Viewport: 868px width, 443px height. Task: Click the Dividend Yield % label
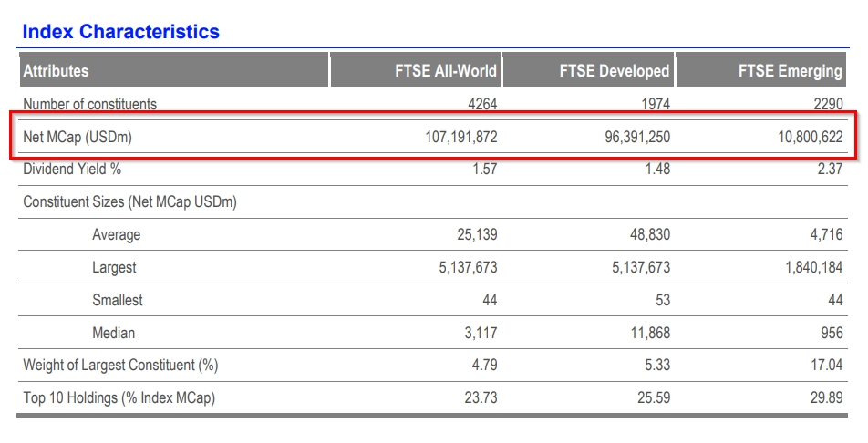72,169
